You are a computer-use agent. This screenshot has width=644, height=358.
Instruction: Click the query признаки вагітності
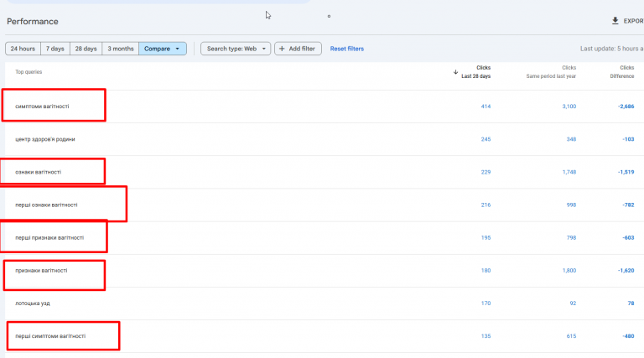(x=41, y=271)
